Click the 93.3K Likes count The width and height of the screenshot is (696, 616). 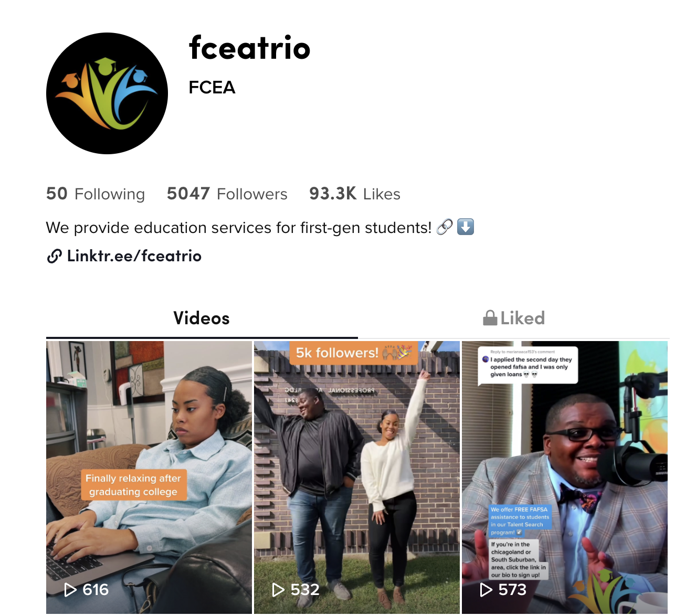coord(355,194)
